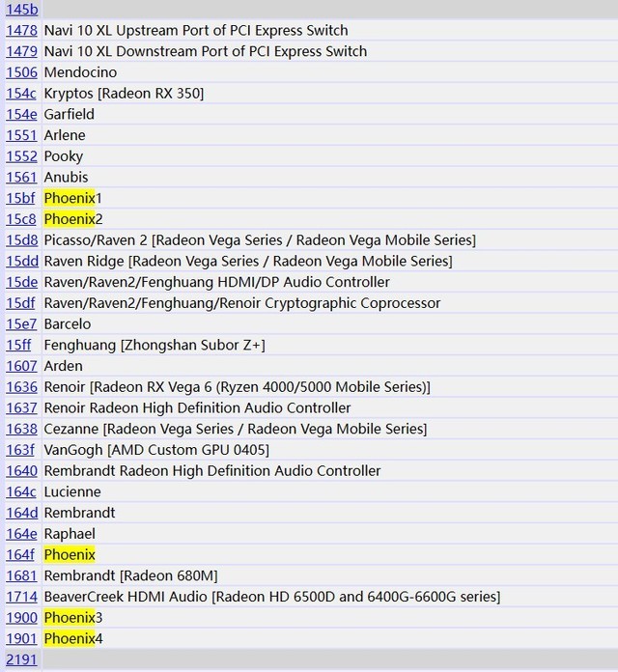The image size is (618, 672).
Task: Click the 'Cryptographic Coprocessor' row text
Action: point(242,303)
